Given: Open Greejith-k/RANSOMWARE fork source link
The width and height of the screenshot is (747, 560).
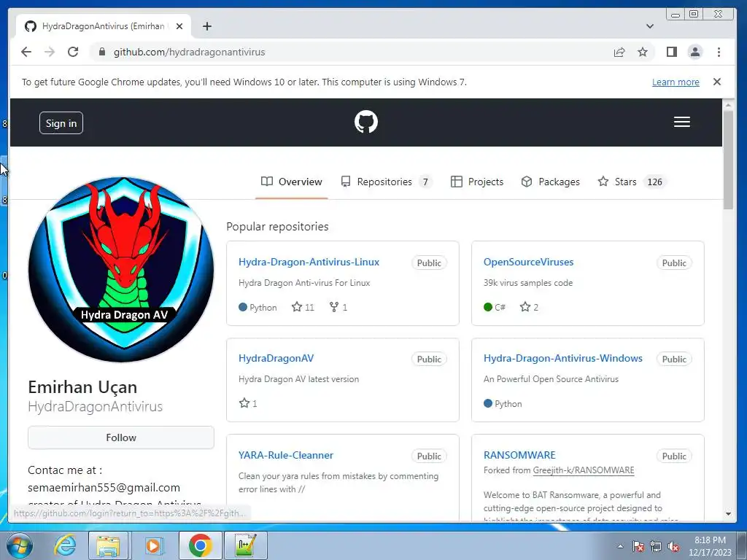Looking at the screenshot, I should point(584,470).
